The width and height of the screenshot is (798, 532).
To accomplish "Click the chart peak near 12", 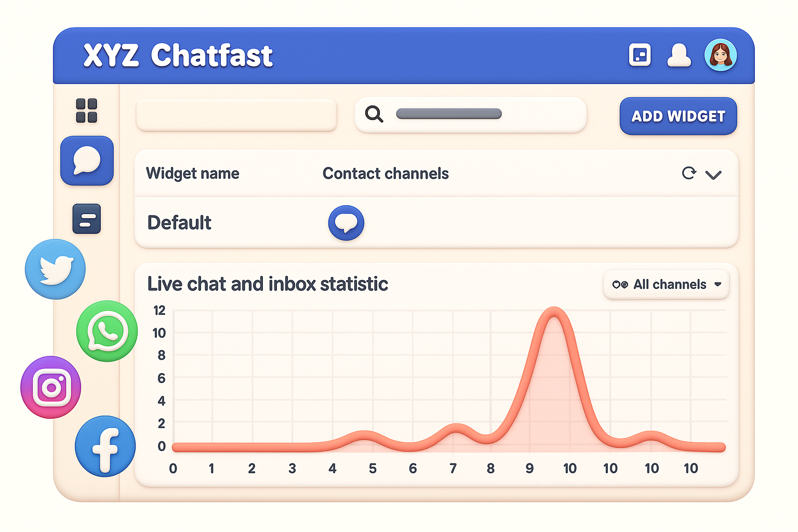I will click(x=554, y=311).
